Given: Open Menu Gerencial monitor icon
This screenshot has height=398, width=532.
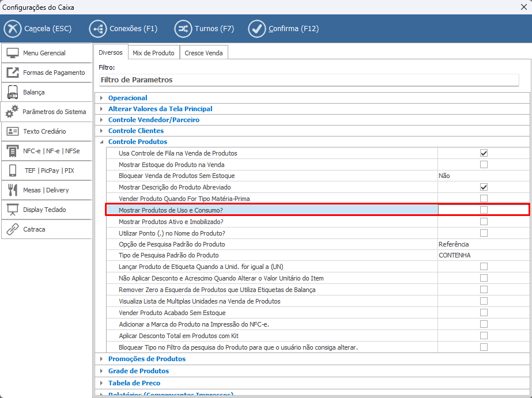Looking at the screenshot, I should tap(13, 53).
